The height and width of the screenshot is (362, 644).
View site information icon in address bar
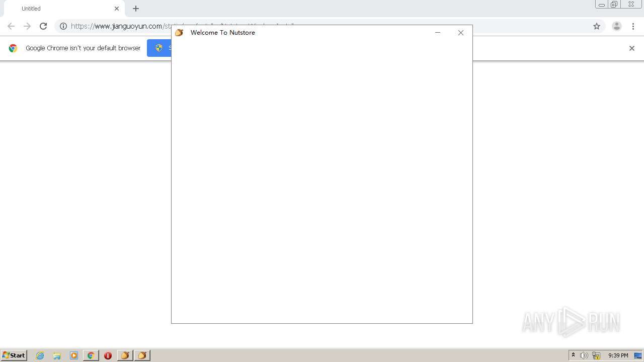point(63,26)
